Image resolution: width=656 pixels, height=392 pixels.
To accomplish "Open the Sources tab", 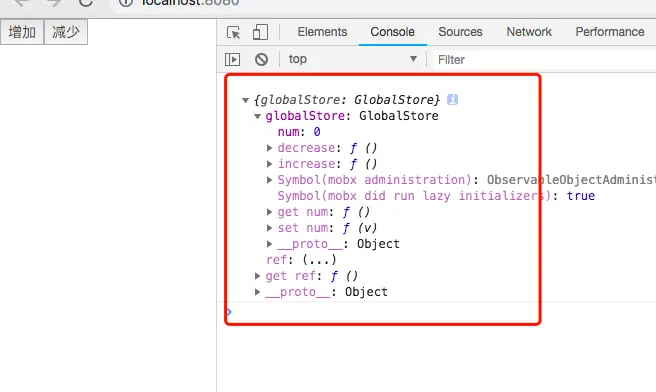I will pyautogui.click(x=460, y=32).
